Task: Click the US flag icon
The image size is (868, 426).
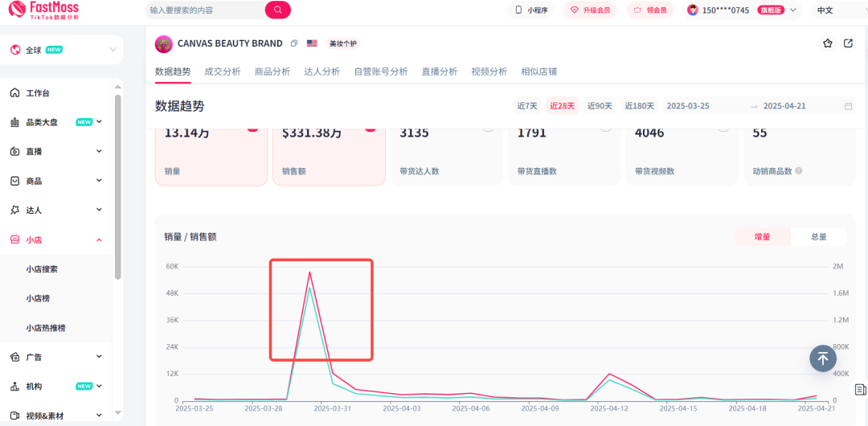Action: click(312, 43)
